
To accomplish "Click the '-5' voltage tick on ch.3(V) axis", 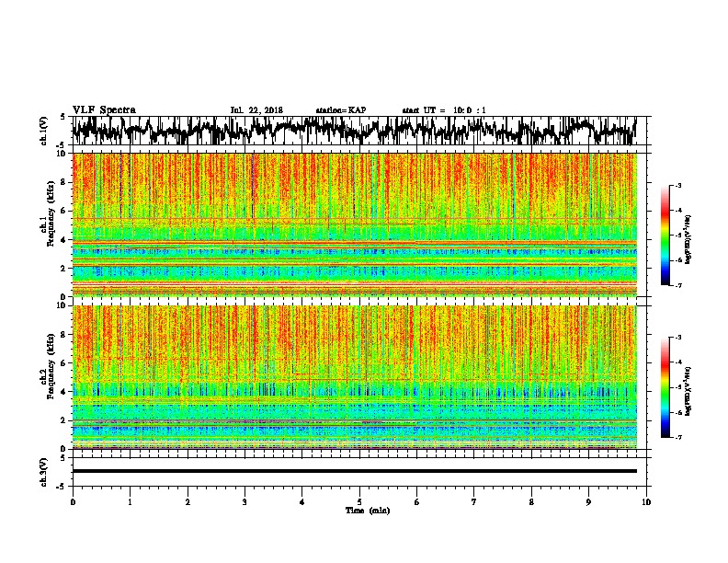I will pos(63,487).
